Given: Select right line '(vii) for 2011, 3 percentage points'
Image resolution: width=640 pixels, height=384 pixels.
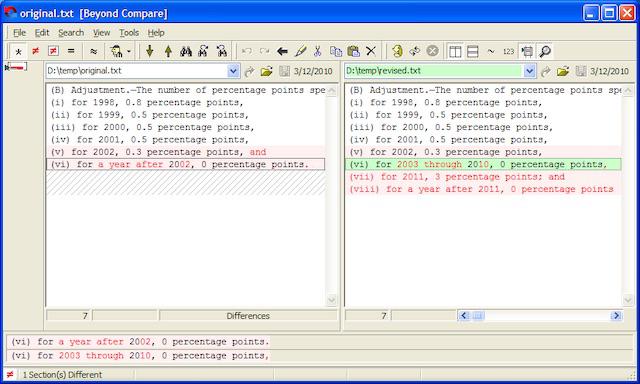Looking at the screenshot, I should point(483,177).
